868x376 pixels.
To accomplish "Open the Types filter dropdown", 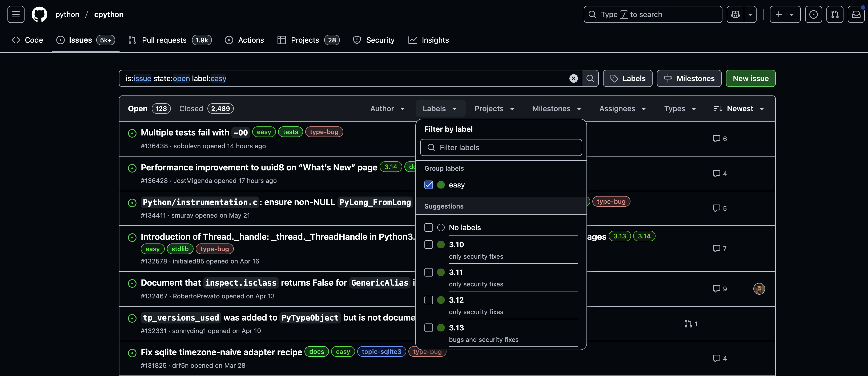I will pyautogui.click(x=680, y=109).
